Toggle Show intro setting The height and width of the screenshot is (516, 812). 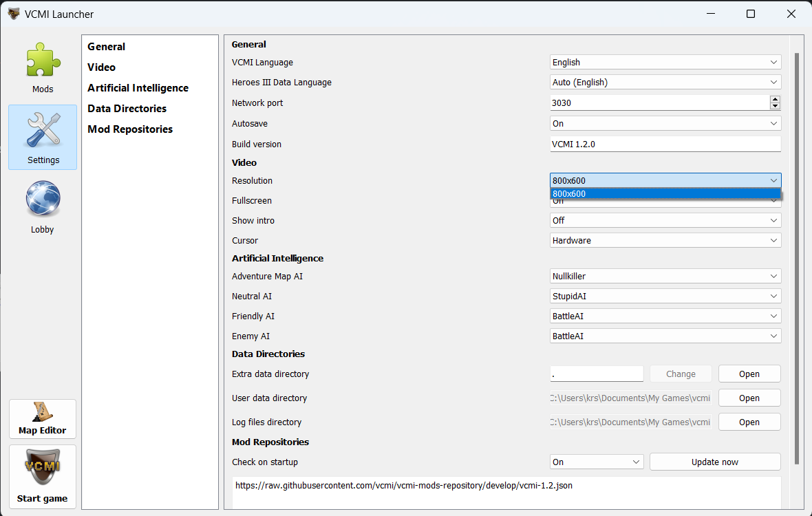pyautogui.click(x=665, y=220)
